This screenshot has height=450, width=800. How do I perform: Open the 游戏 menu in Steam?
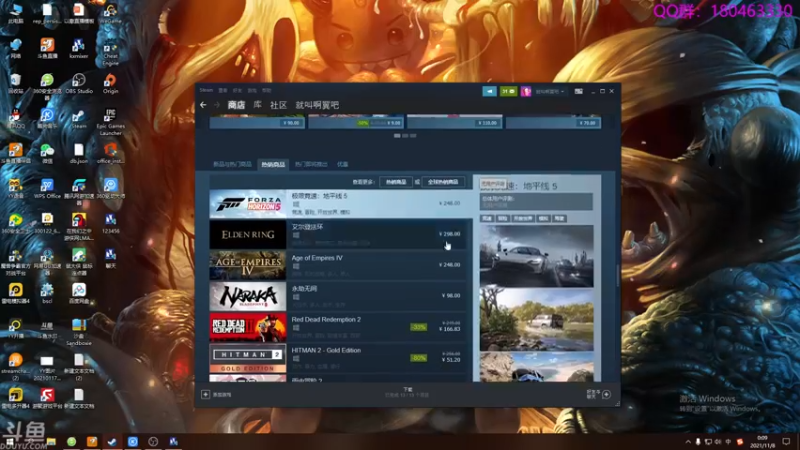click(252, 90)
